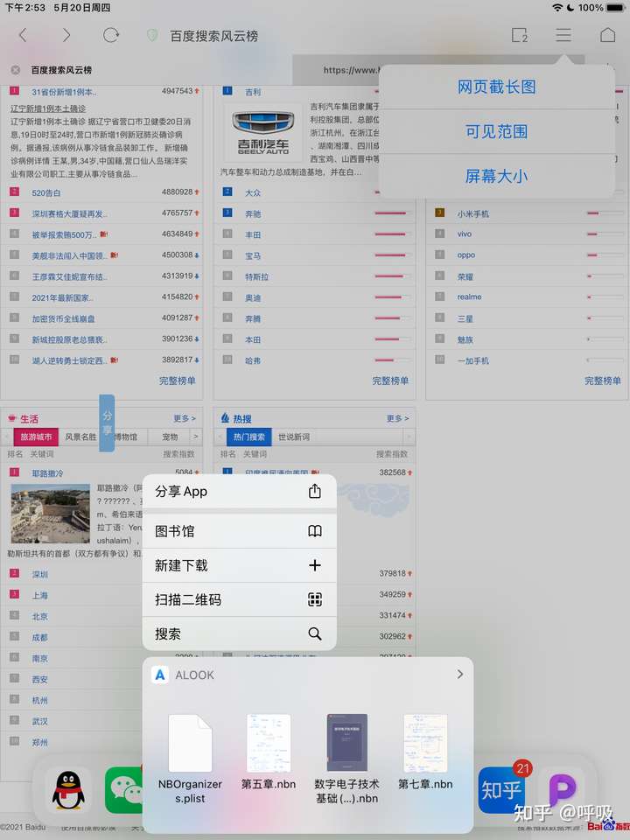Switch to 旅游城市 tab

(36, 437)
